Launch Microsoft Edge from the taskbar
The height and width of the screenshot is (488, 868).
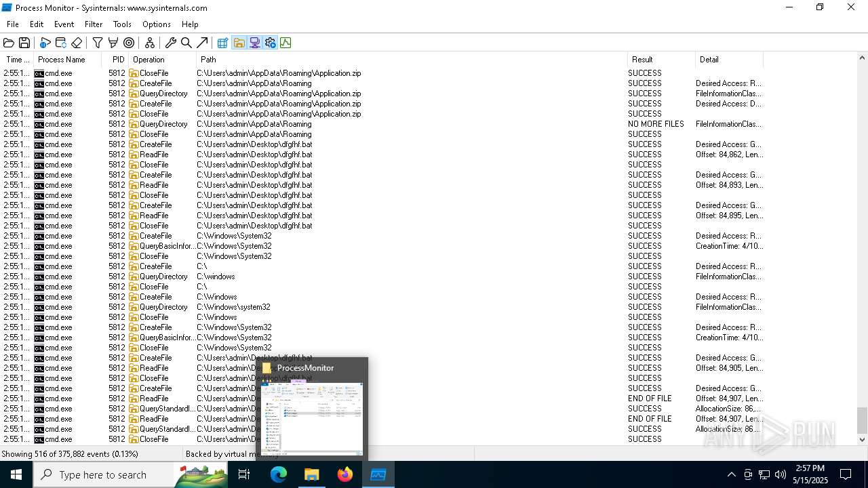point(279,475)
